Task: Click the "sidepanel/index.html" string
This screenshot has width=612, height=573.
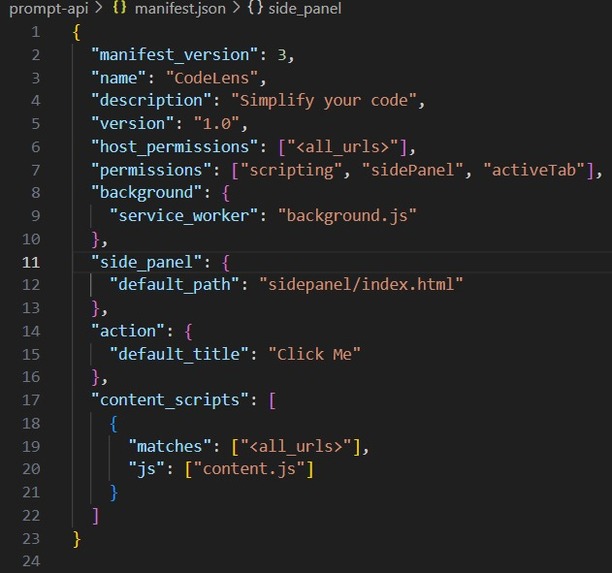Action: [361, 285]
